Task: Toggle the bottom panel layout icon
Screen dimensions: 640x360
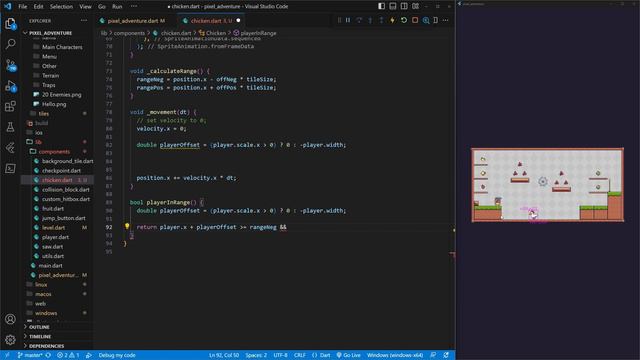Action: tap(393, 6)
